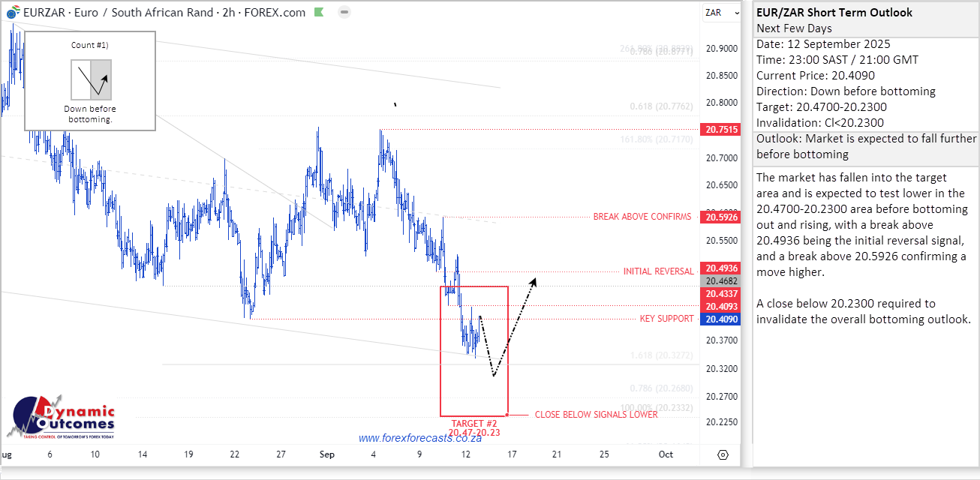980x480 pixels.
Task: Click the Outlook: Market is expected row
Action: coord(867,146)
